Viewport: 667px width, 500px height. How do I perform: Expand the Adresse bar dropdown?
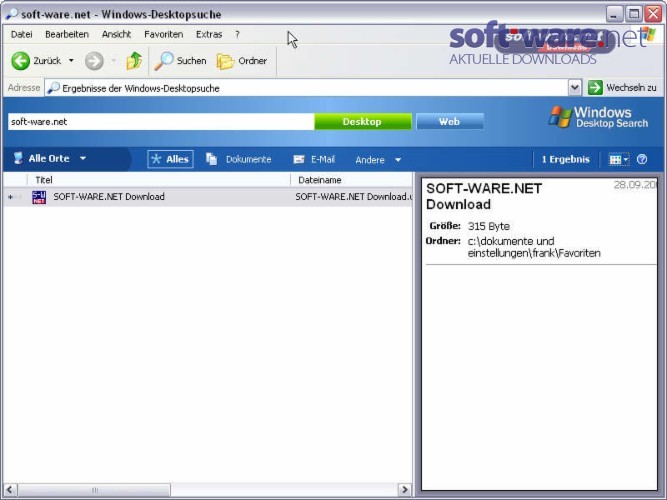[574, 88]
